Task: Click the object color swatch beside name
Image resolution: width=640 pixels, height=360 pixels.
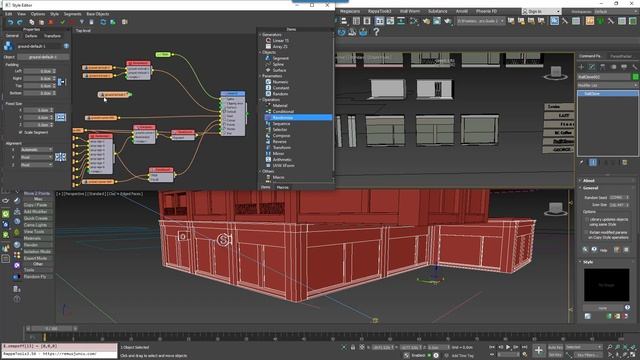Action: (635, 77)
